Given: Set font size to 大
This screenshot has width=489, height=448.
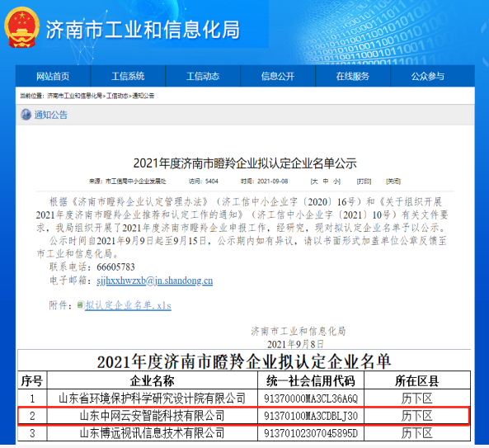Looking at the screenshot, I should [x=315, y=182].
